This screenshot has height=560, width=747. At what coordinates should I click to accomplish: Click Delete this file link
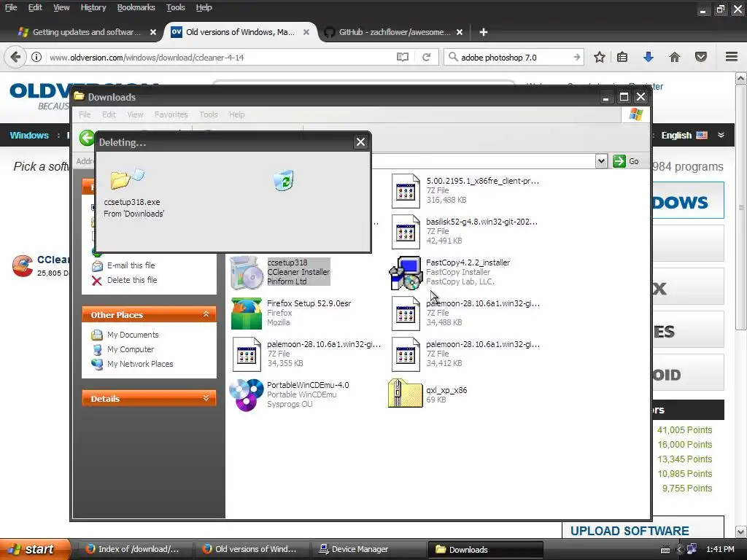pyautogui.click(x=132, y=280)
